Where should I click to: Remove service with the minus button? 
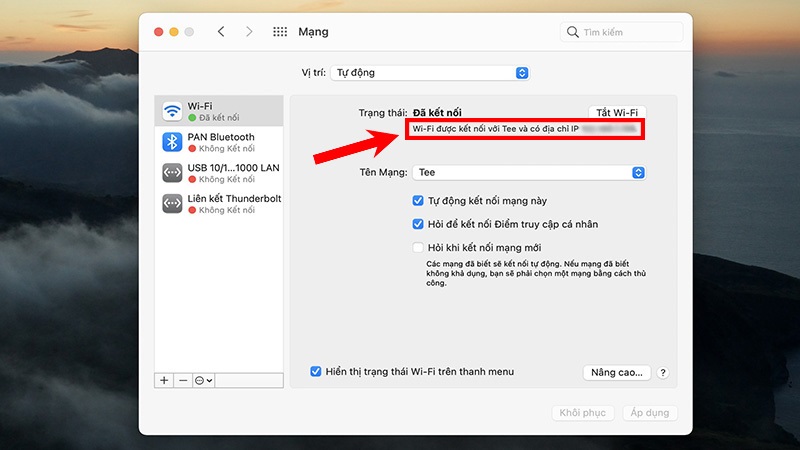(x=182, y=381)
